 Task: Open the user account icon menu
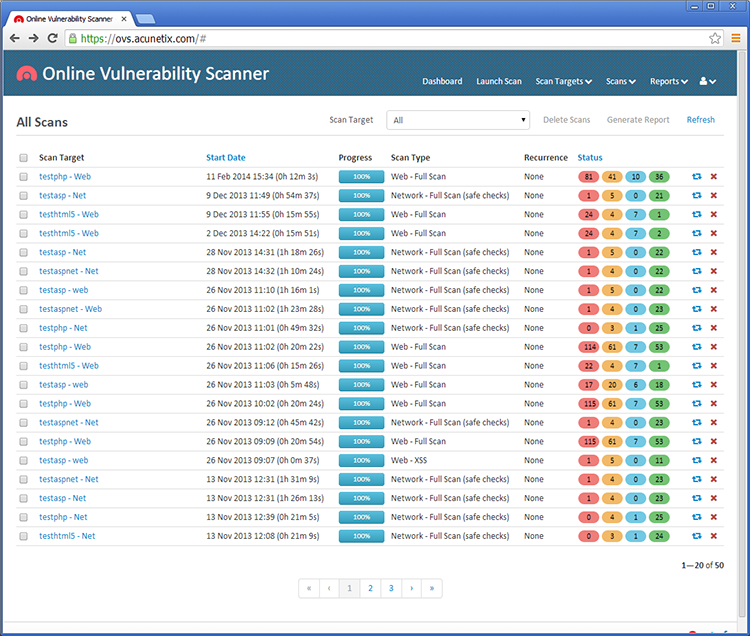[x=707, y=81]
